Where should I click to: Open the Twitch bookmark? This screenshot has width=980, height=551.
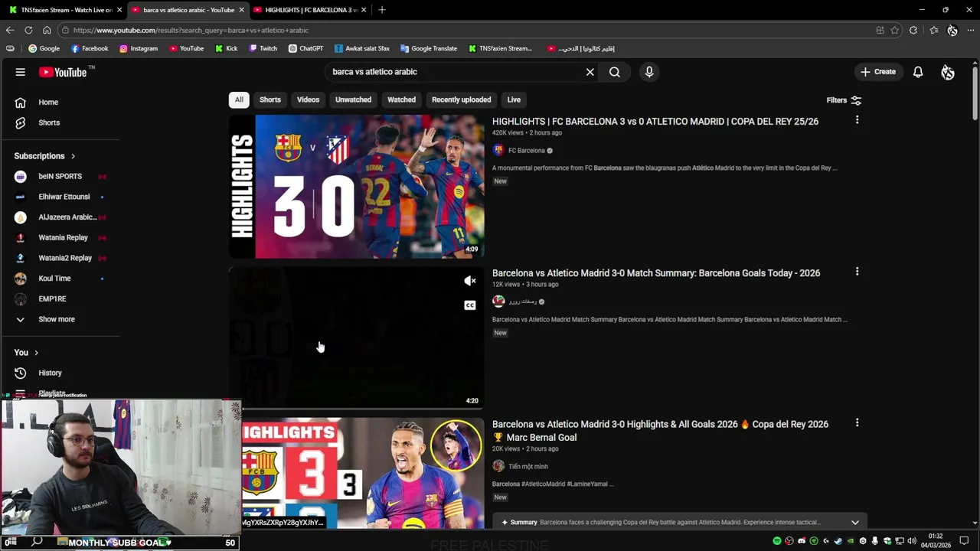(263, 48)
